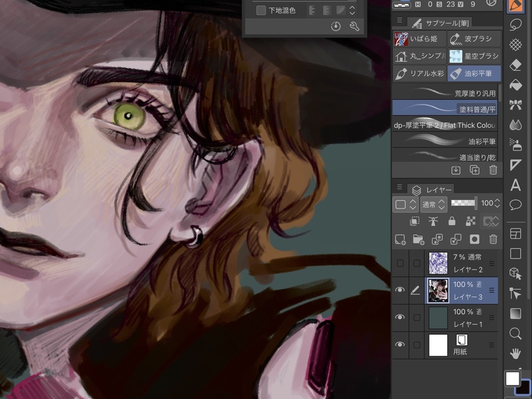Click transfer to lower layer icon

point(437,240)
